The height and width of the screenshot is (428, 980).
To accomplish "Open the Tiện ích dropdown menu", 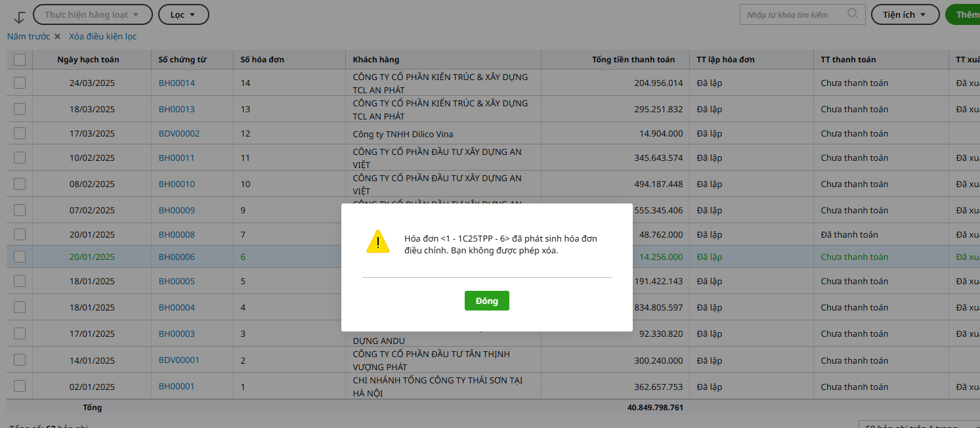I will [x=905, y=14].
